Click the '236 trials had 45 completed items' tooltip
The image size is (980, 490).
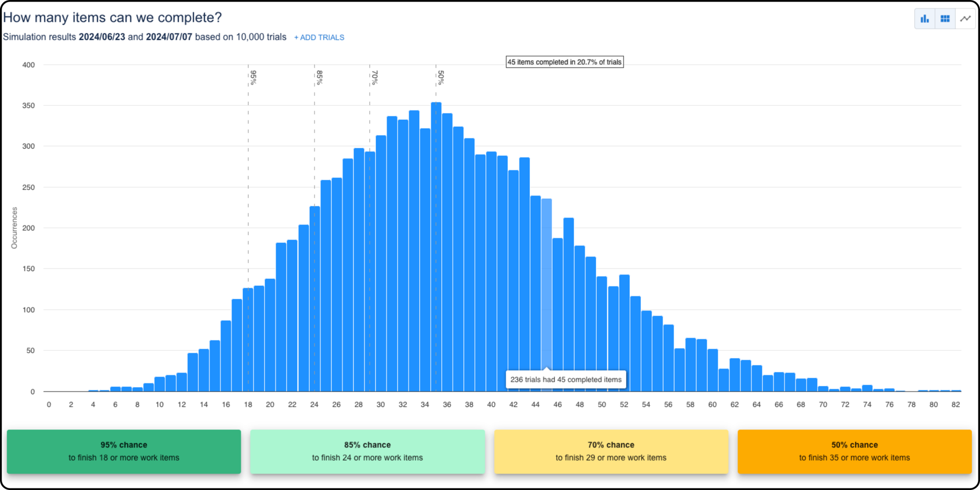(566, 379)
